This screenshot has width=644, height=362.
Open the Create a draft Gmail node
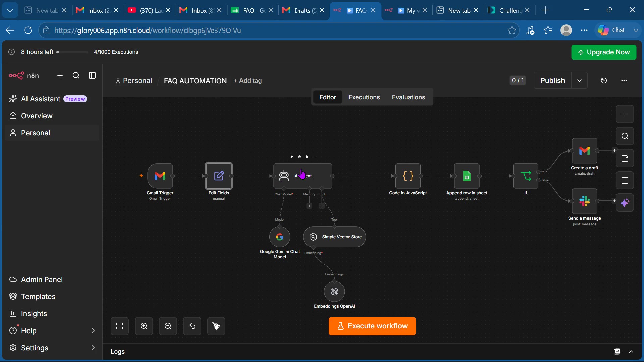584,150
